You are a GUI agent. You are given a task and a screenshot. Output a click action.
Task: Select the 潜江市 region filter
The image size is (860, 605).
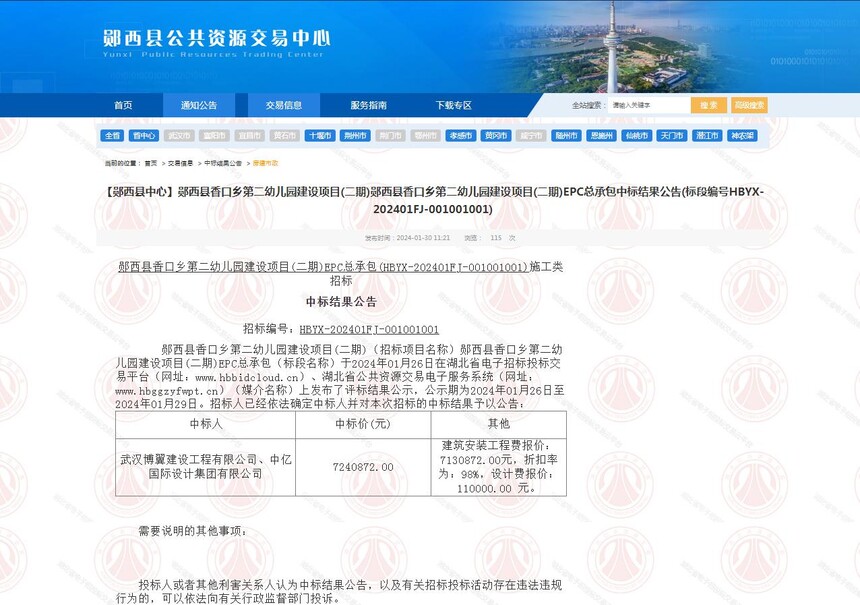706,135
